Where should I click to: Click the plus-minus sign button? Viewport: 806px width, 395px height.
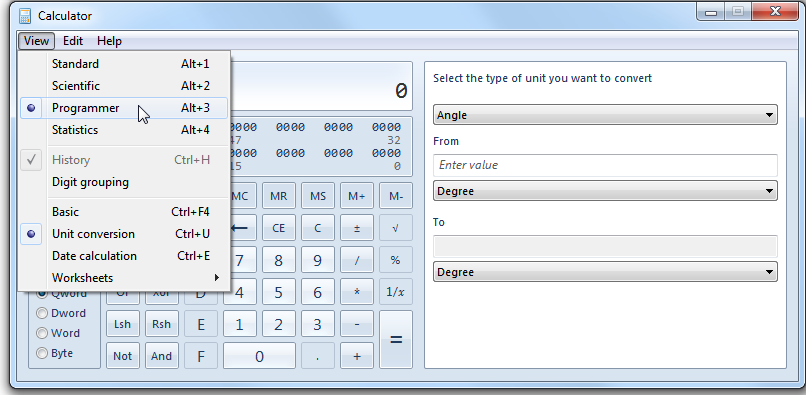pos(357,228)
